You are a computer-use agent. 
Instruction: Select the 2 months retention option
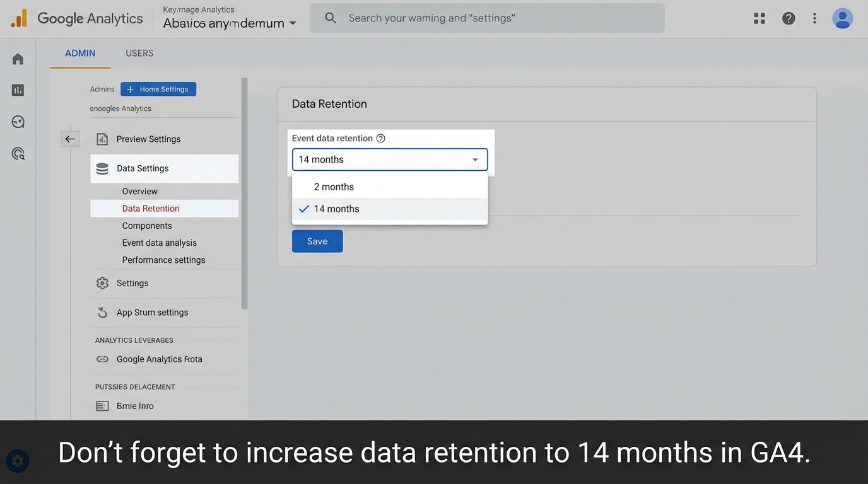[334, 187]
